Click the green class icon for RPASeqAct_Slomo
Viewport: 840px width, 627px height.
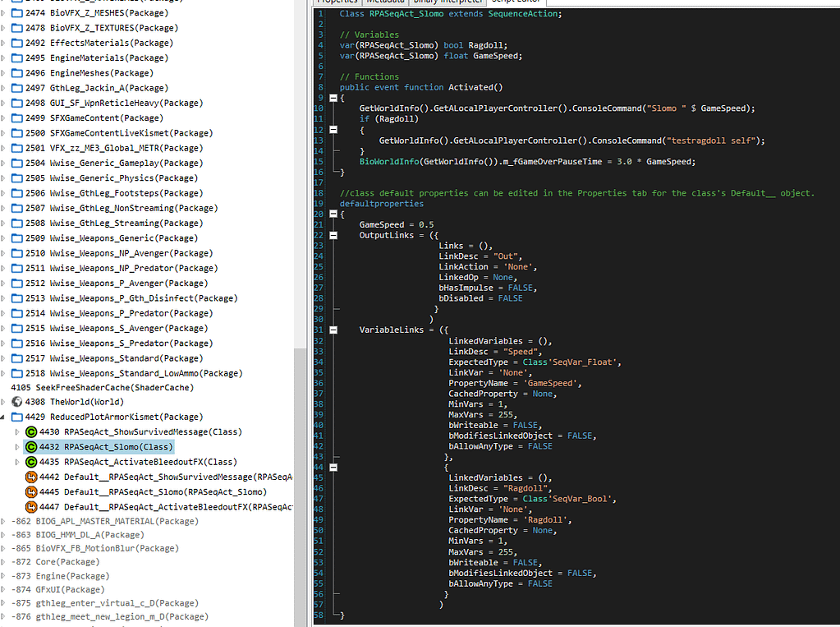(x=31, y=447)
